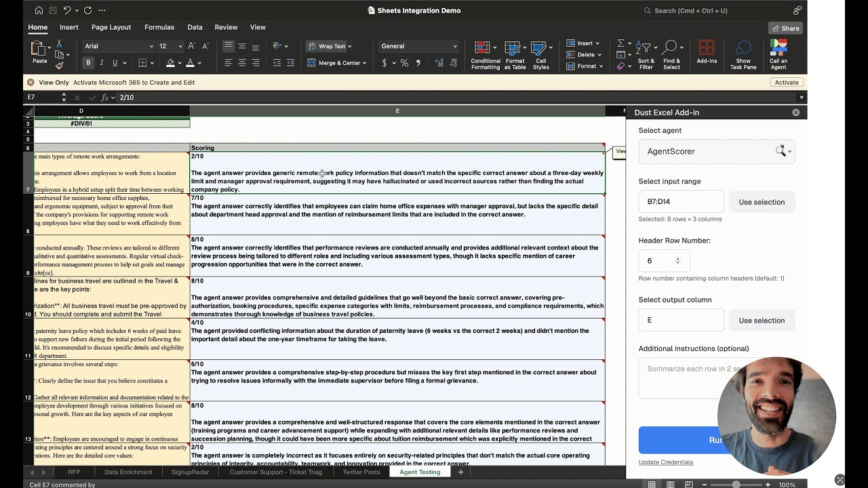The height and width of the screenshot is (488, 868).
Task: Switch to Twitter Posts sheet tab
Action: pyautogui.click(x=361, y=472)
